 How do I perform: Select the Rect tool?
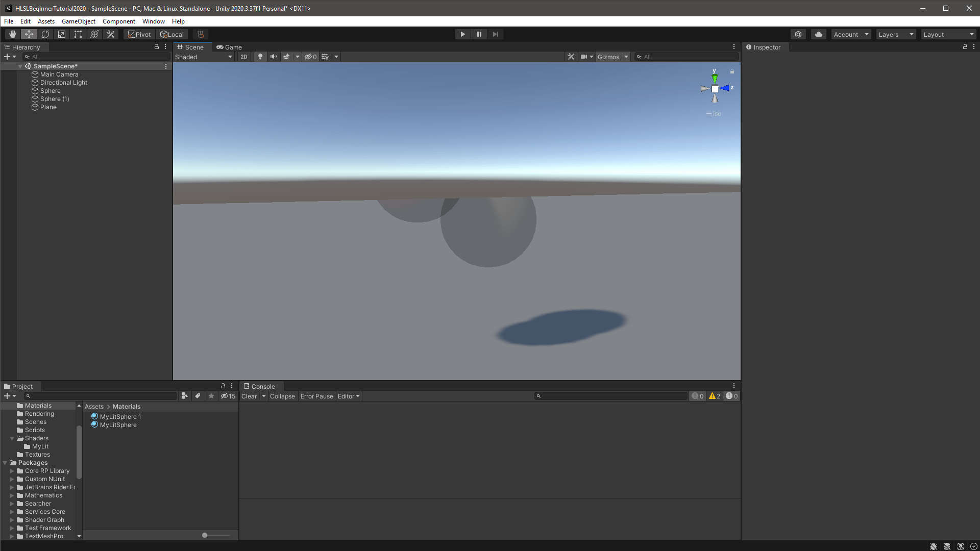coord(78,34)
